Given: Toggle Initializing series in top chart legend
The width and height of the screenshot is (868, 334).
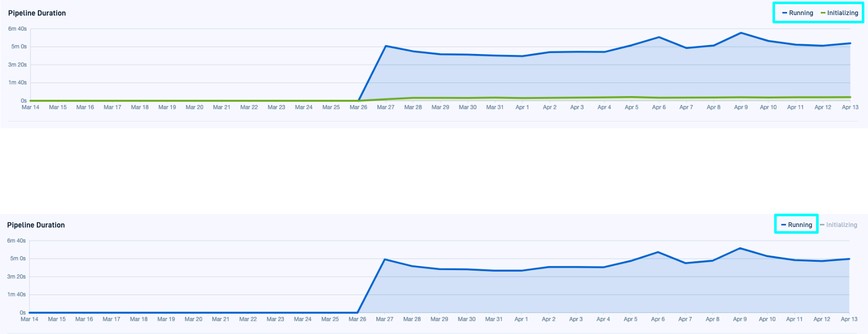Looking at the screenshot, I should pyautogui.click(x=842, y=13).
